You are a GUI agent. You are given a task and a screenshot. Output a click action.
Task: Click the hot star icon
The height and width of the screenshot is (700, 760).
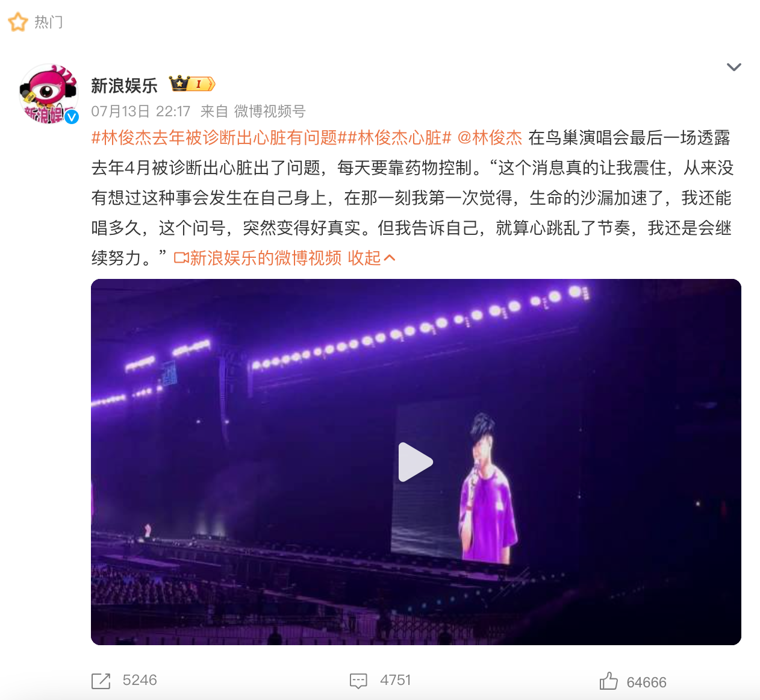click(18, 22)
